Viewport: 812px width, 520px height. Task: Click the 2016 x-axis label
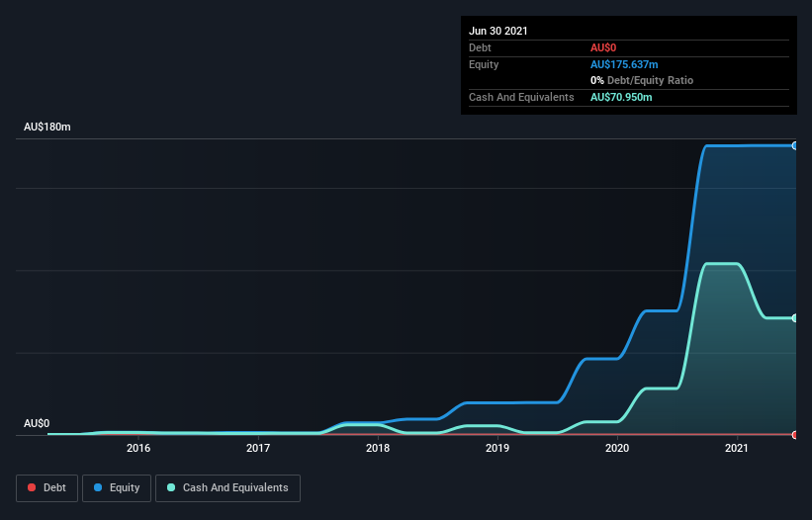(138, 448)
